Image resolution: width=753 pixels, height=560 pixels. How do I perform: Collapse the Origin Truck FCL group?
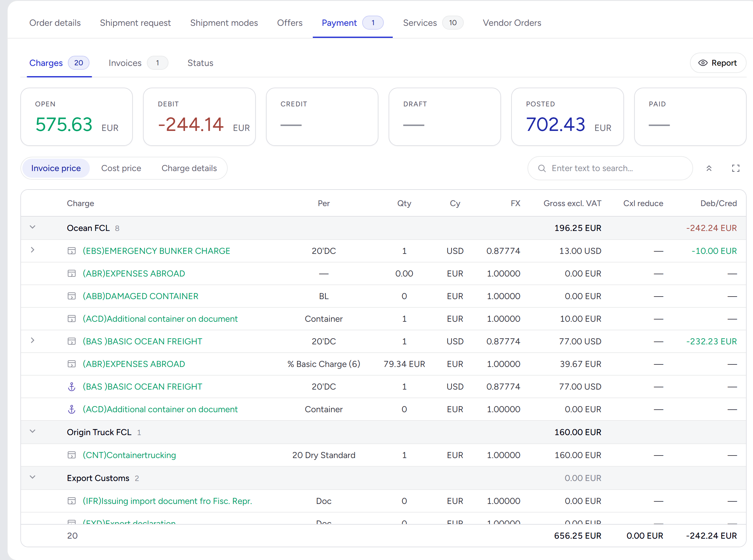coord(32,432)
